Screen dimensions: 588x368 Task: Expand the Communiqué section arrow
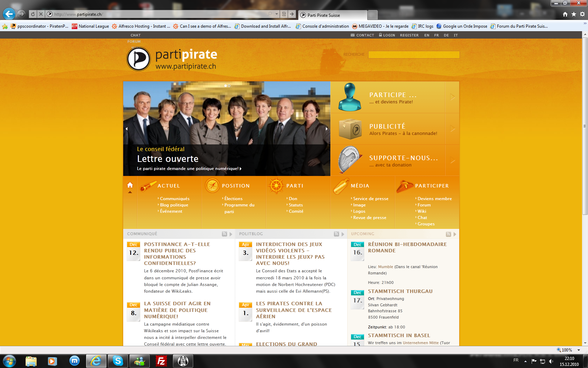[x=231, y=234]
